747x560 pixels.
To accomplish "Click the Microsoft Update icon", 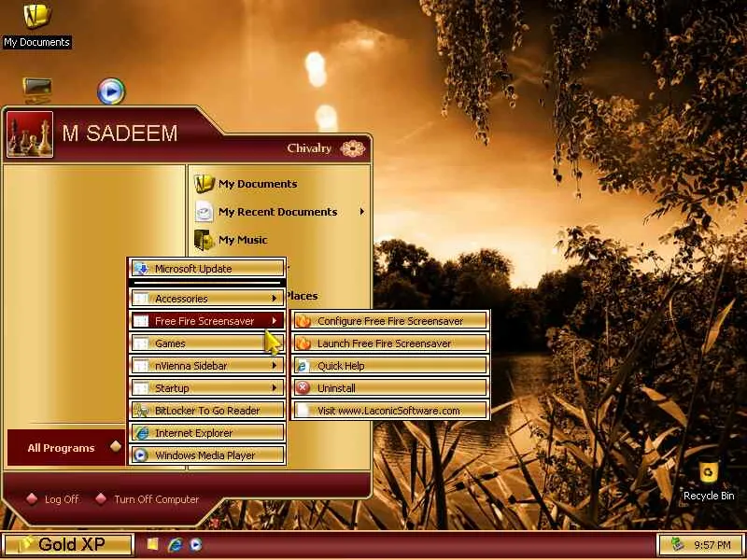I will coord(141,269).
